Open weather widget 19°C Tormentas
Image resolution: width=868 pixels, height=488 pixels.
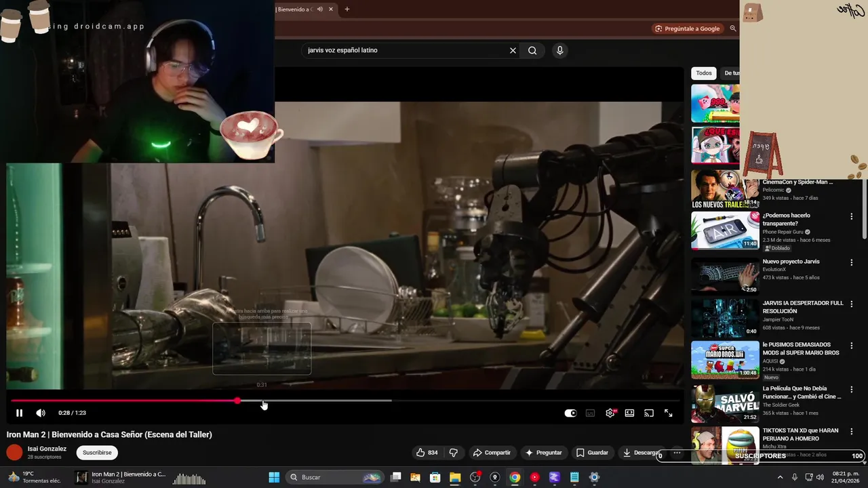[34, 477]
